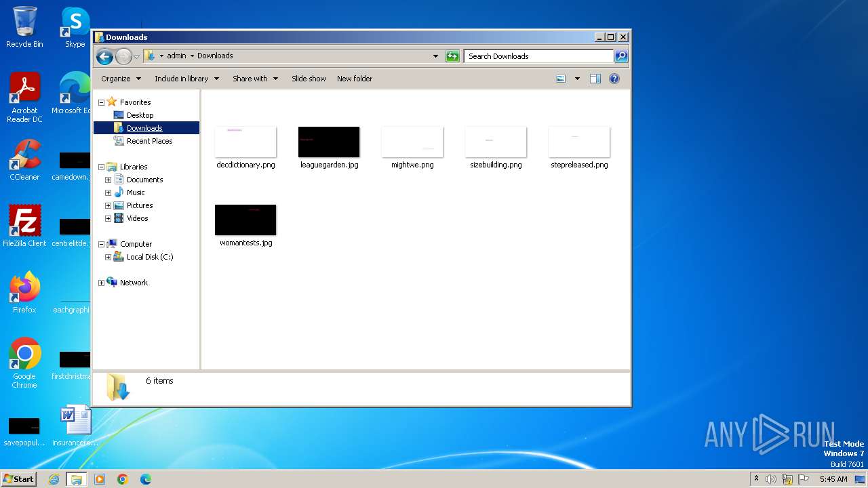
Task: Select Recent Places in navigation pane
Action: pos(149,141)
